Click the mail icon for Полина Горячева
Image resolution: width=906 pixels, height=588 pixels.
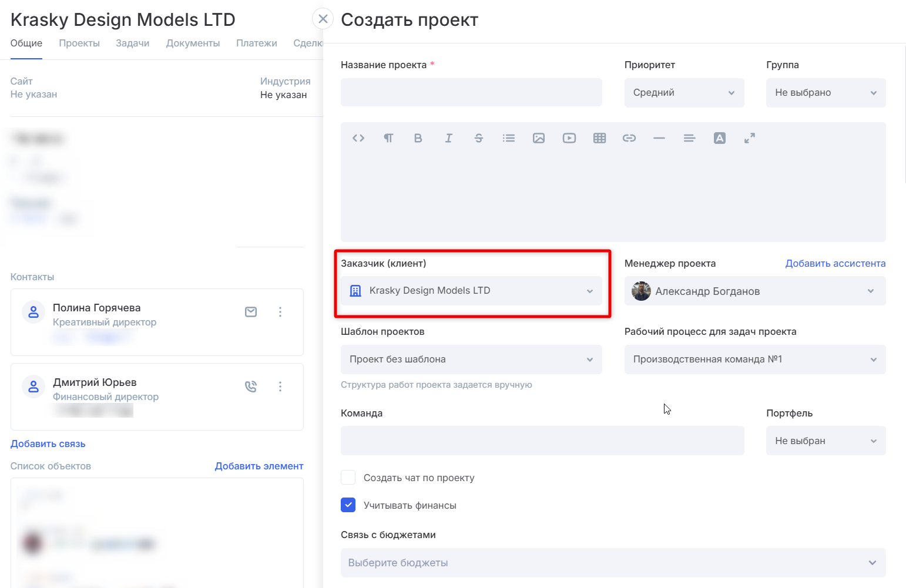[x=251, y=312]
